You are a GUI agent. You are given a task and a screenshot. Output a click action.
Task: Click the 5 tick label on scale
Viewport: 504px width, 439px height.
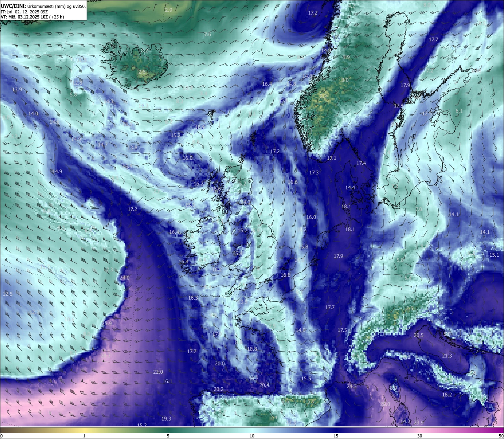click(168, 436)
